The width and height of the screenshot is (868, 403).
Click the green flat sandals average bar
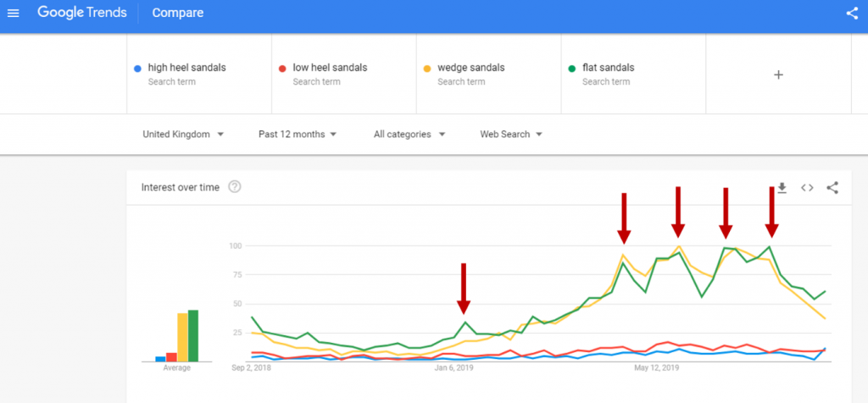point(193,336)
